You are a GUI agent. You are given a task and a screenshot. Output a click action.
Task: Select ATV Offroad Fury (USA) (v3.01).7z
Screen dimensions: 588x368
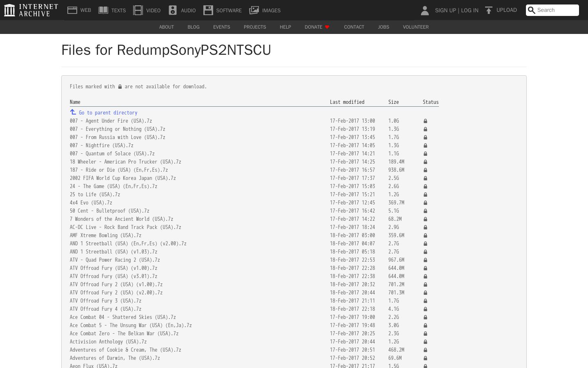(x=114, y=276)
